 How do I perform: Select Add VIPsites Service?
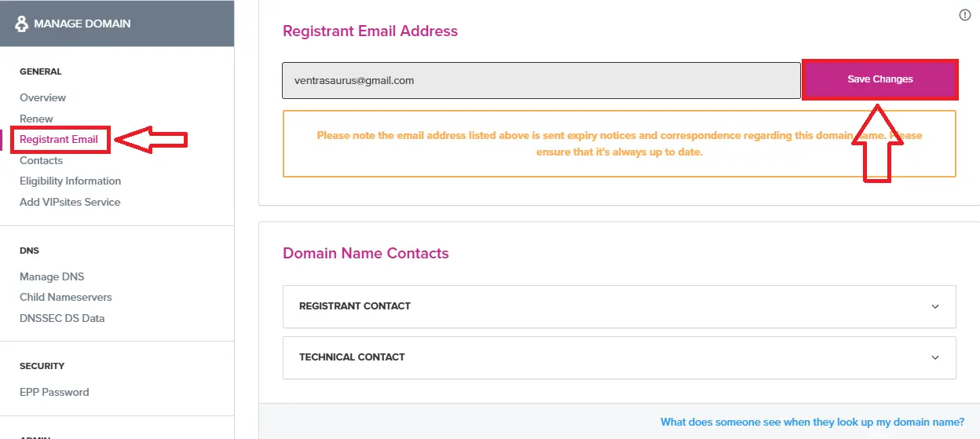[70, 202]
